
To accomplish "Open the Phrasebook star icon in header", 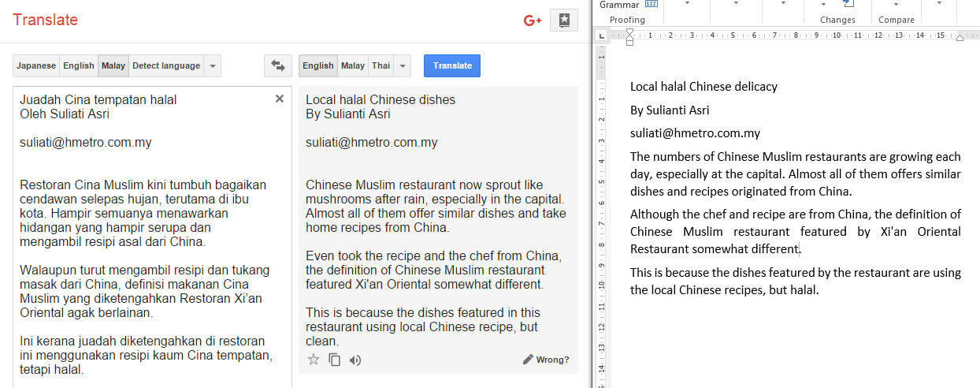I will click(x=563, y=21).
